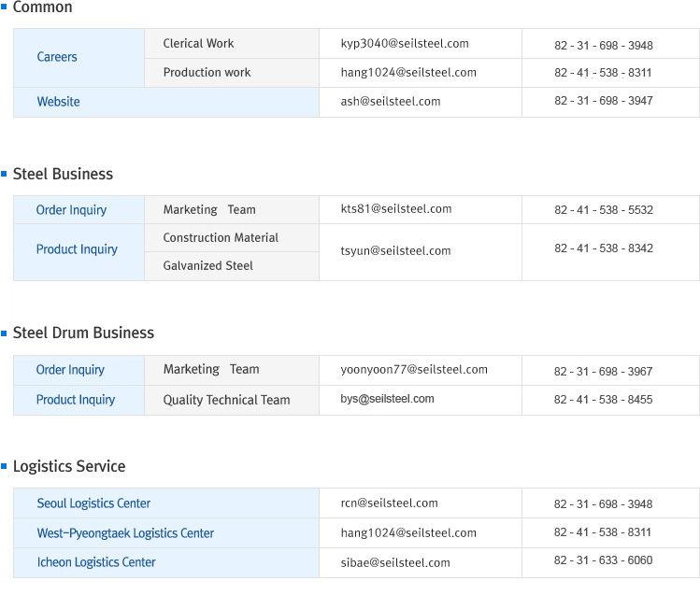700x595 pixels.
Task: Click the bys@seilsteel.com email address
Action: click(x=387, y=400)
